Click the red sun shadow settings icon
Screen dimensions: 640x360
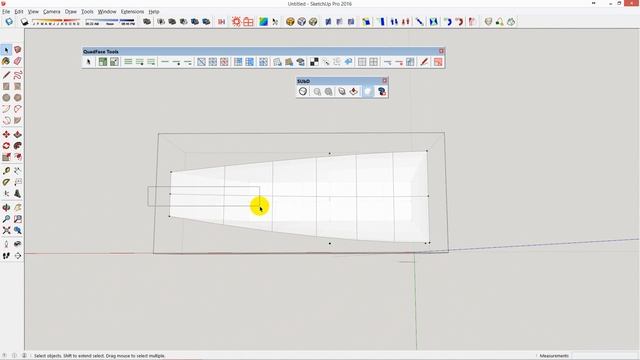[236, 22]
